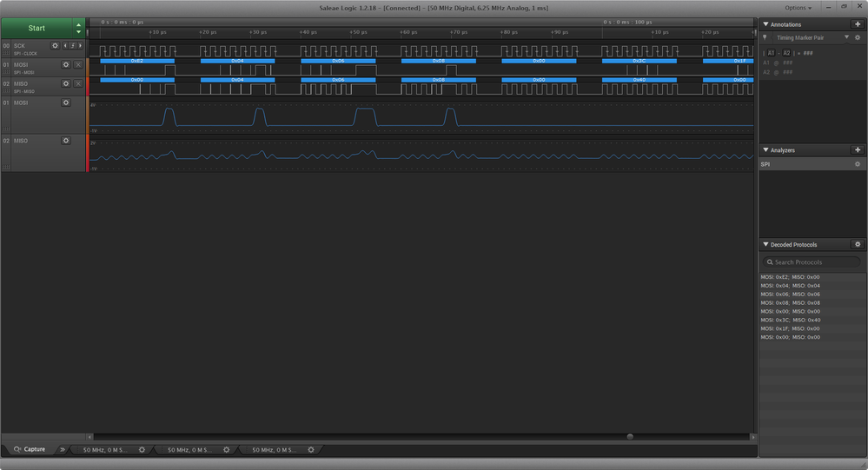
Task: Restore the Saleae Logic window size
Action: pyautogui.click(x=845, y=7)
